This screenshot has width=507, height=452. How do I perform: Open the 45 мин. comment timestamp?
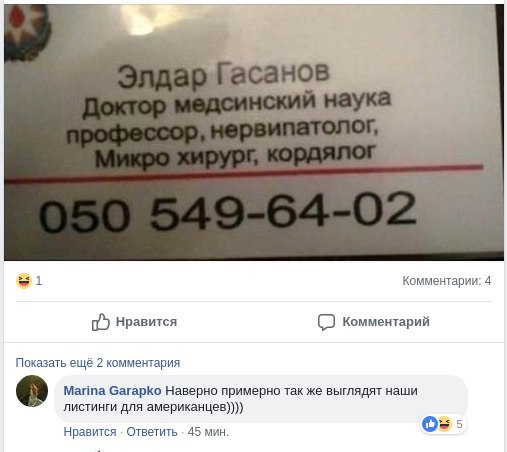point(208,432)
